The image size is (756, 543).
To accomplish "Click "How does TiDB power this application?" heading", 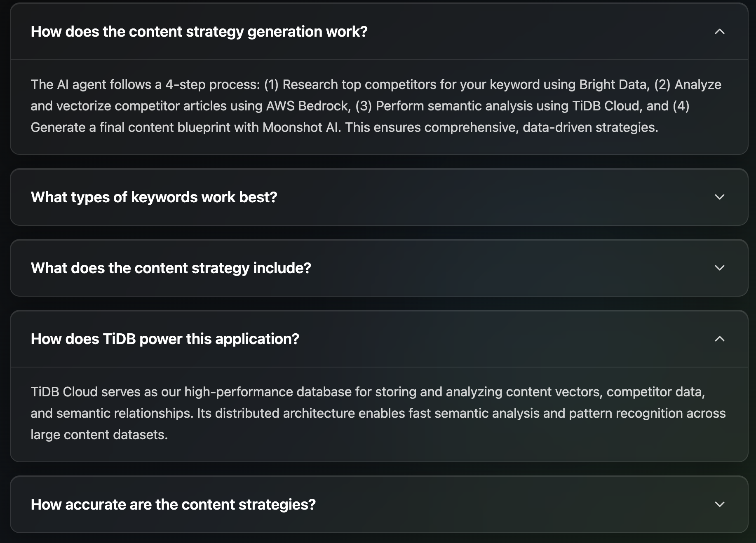I will 165,339.
